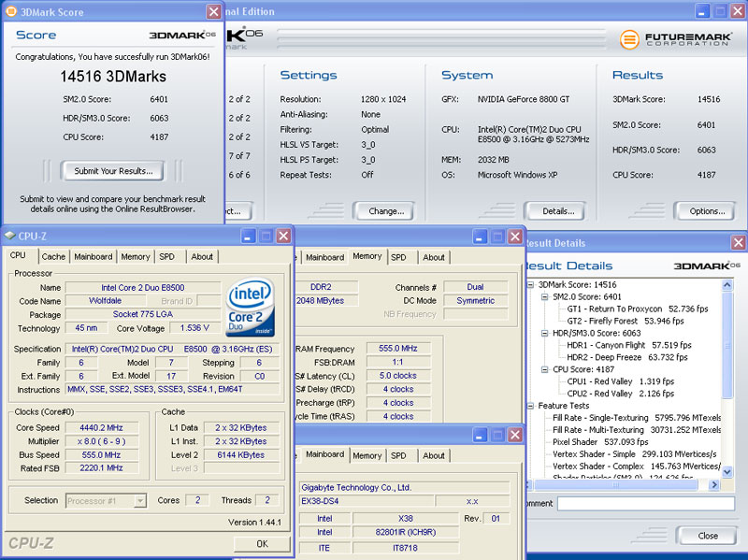Close the 3DMark Score window

tap(213, 12)
